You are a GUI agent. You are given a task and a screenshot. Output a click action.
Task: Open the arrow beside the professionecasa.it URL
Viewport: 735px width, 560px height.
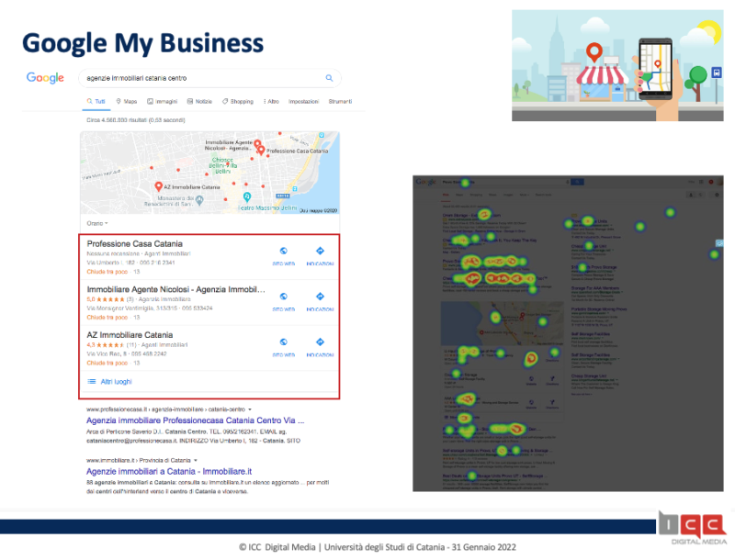(x=250, y=409)
